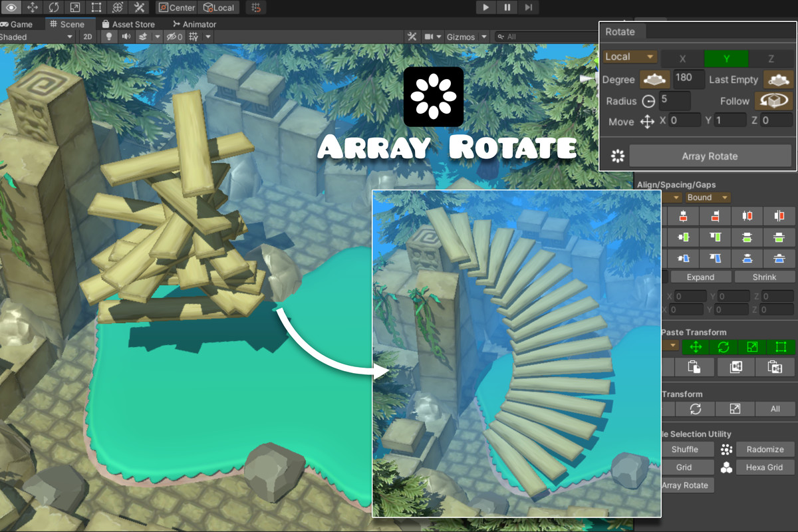Open scene grid settings dropdown arrow

pos(208,37)
